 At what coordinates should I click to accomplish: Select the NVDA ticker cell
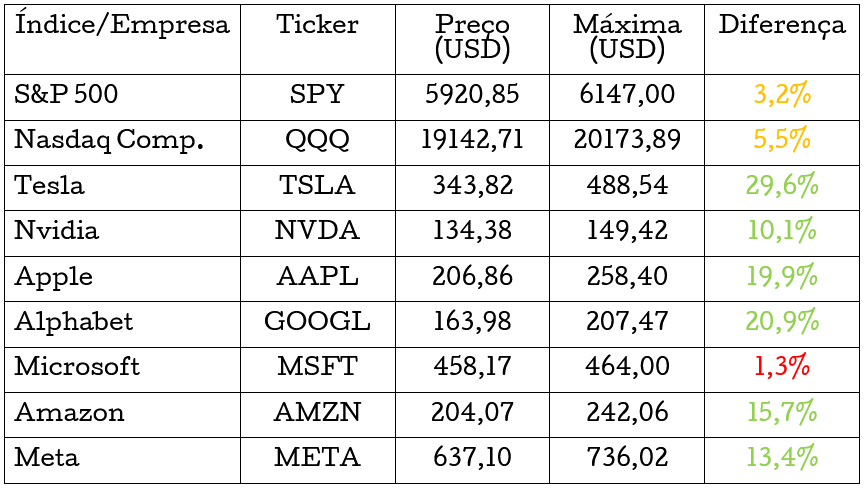click(x=317, y=231)
